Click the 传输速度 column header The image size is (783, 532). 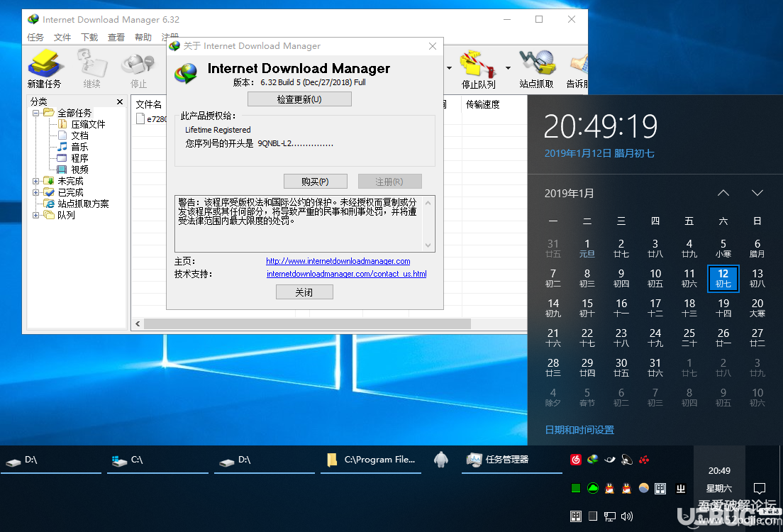click(483, 104)
